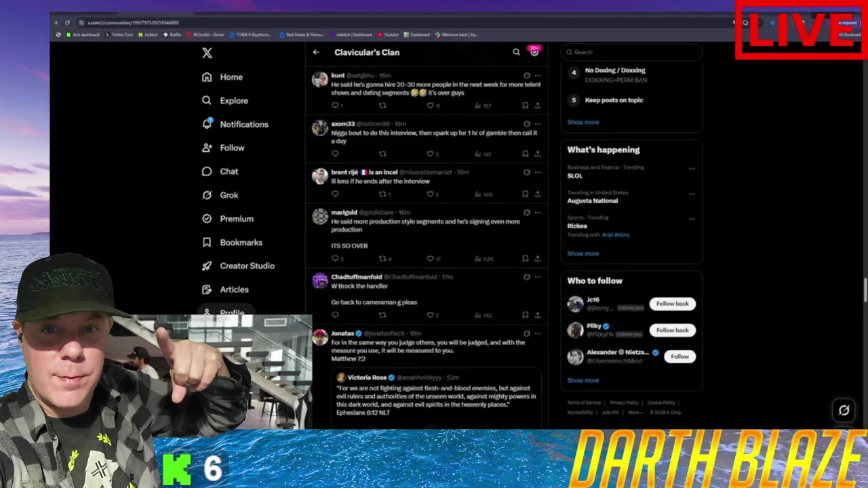Click the X logo in the sidebar

[207, 52]
